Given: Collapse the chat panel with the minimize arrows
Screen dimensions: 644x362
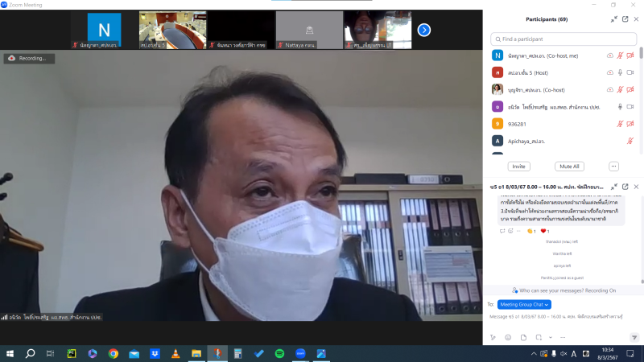Looking at the screenshot, I should (x=613, y=187).
